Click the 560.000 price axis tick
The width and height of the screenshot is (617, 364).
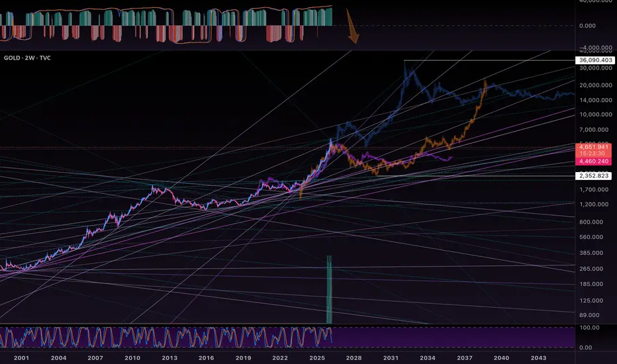(x=591, y=237)
